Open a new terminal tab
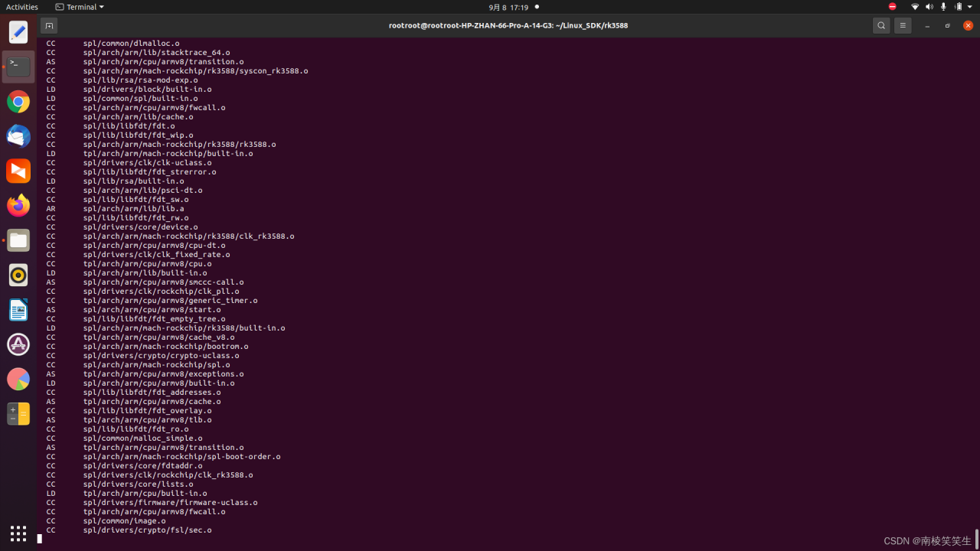 [49, 25]
